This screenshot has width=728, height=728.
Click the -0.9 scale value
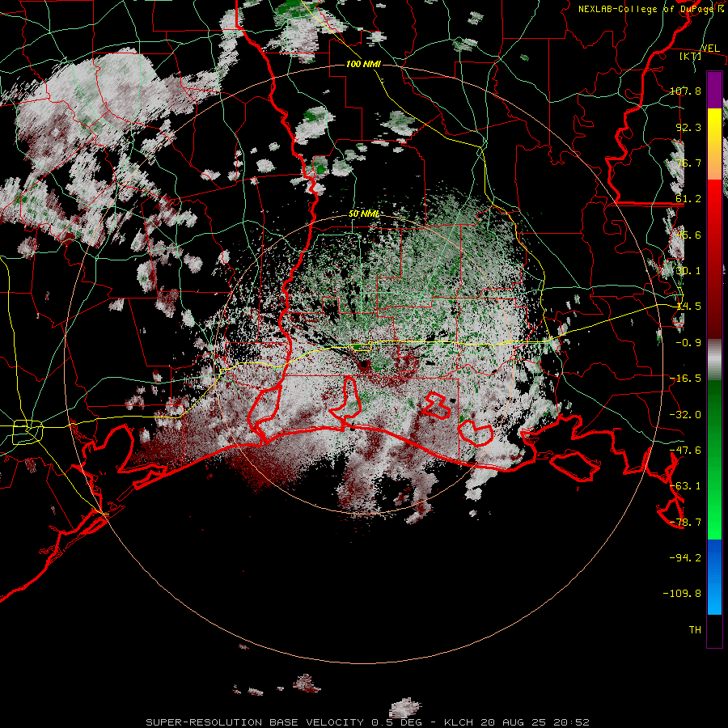688,343
